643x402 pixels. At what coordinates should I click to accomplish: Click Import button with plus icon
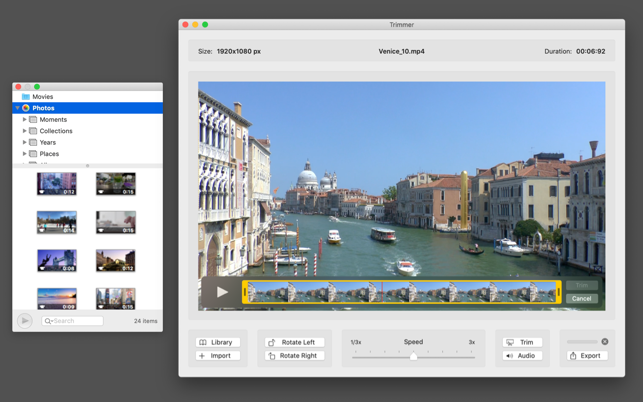point(217,356)
